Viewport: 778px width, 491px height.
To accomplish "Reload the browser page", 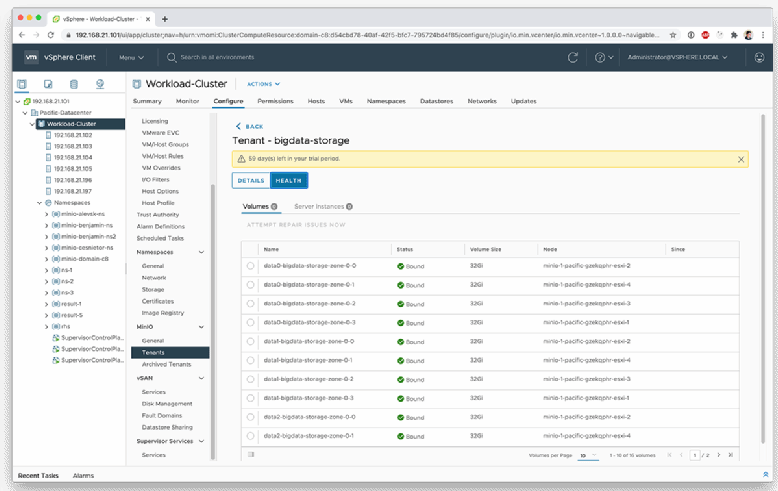I will 51,35.
